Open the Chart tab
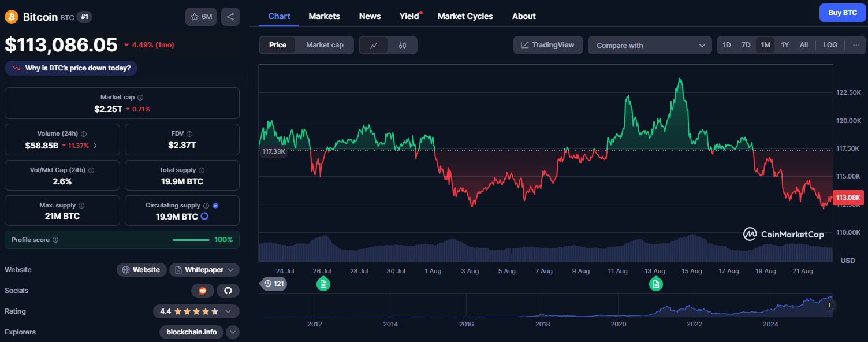This screenshot has width=868, height=342. [279, 16]
